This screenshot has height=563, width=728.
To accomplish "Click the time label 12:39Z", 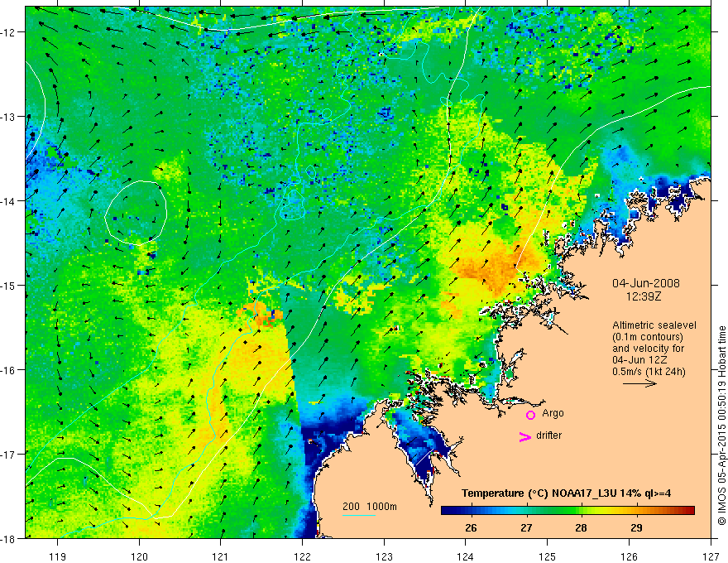I will click(x=644, y=296).
